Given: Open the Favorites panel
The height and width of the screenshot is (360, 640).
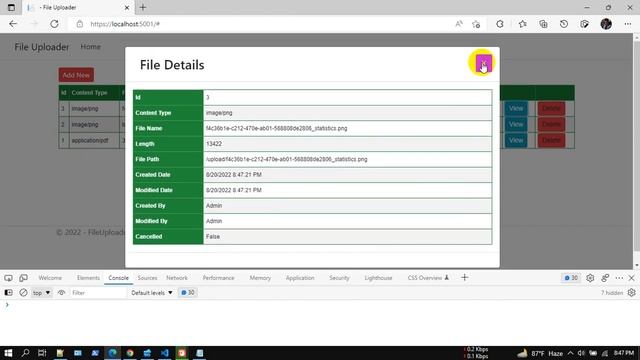Looking at the screenshot, I should pos(522,24).
